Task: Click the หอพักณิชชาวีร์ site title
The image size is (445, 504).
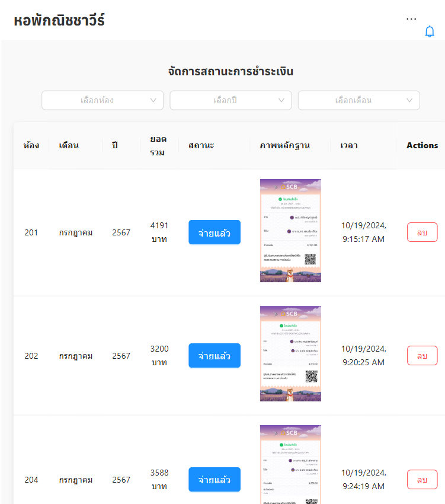Action: [x=59, y=21]
